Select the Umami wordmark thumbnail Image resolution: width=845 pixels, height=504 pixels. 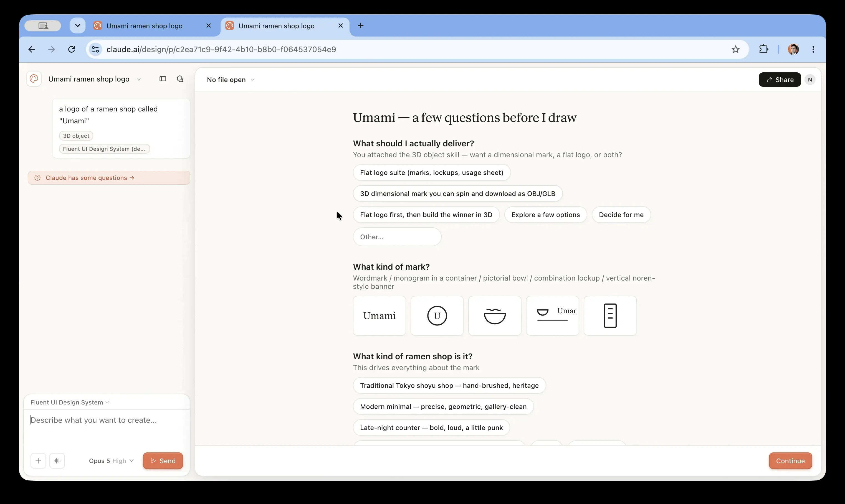pyautogui.click(x=379, y=316)
